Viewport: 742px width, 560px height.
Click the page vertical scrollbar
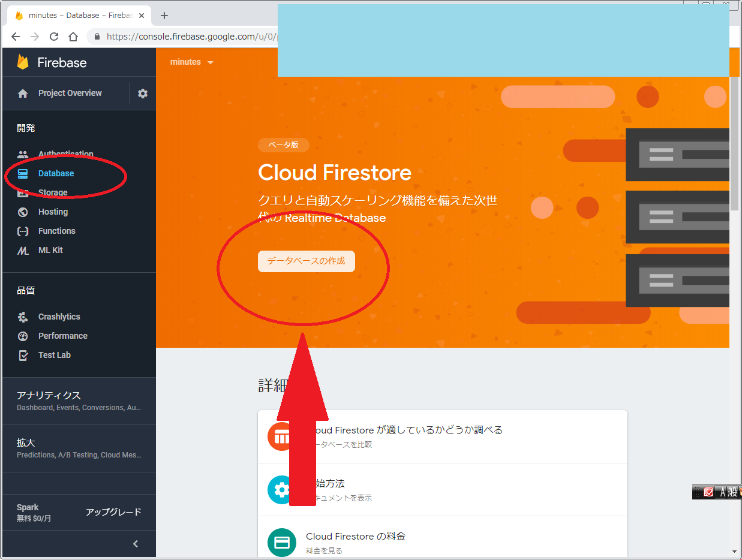(x=734, y=144)
